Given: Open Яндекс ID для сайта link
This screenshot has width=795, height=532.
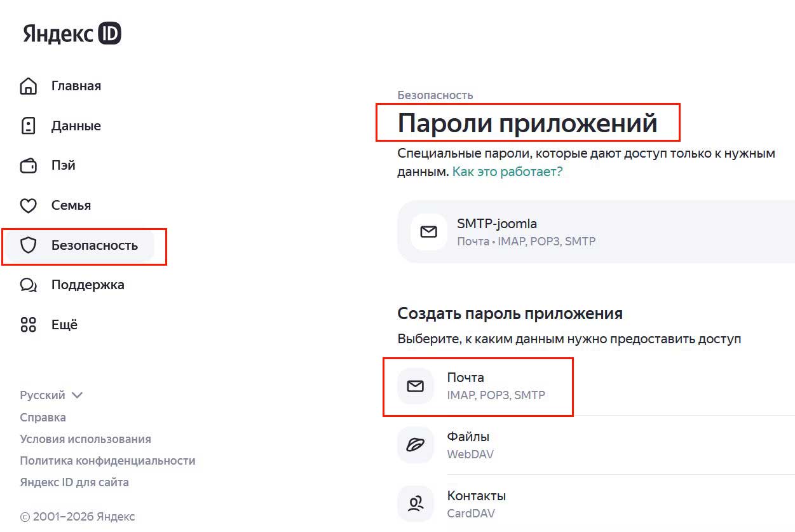Looking at the screenshot, I should 74,482.
